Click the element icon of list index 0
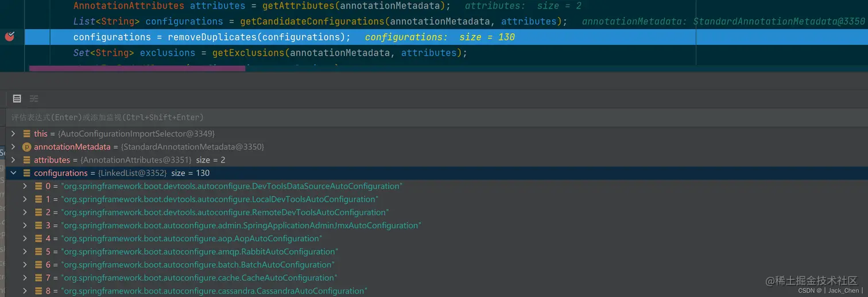The image size is (868, 297). coord(38,186)
